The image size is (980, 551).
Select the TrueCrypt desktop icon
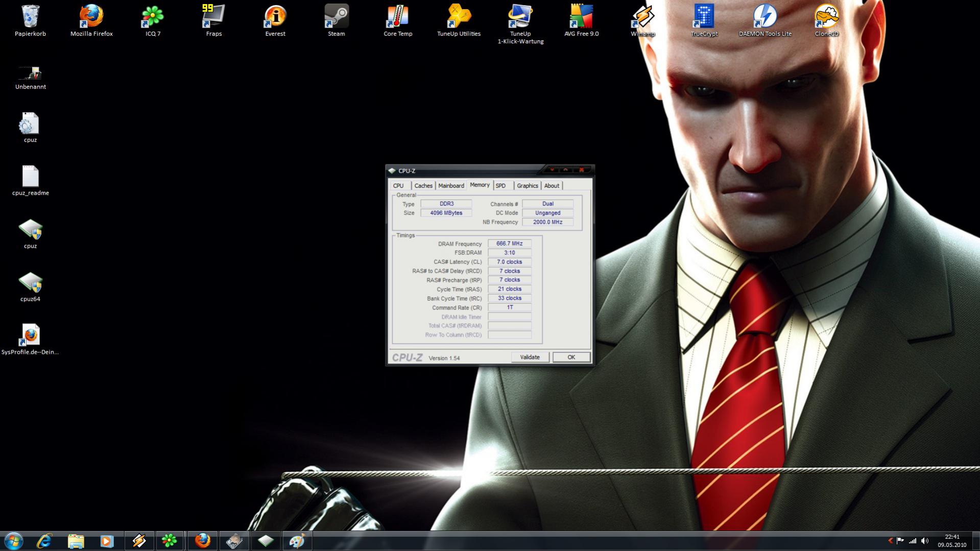tap(704, 20)
